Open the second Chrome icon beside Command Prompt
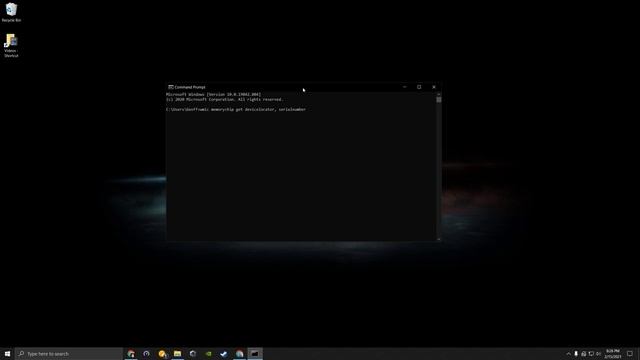Image resolution: width=640 pixels, height=360 pixels. pyautogui.click(x=240, y=353)
